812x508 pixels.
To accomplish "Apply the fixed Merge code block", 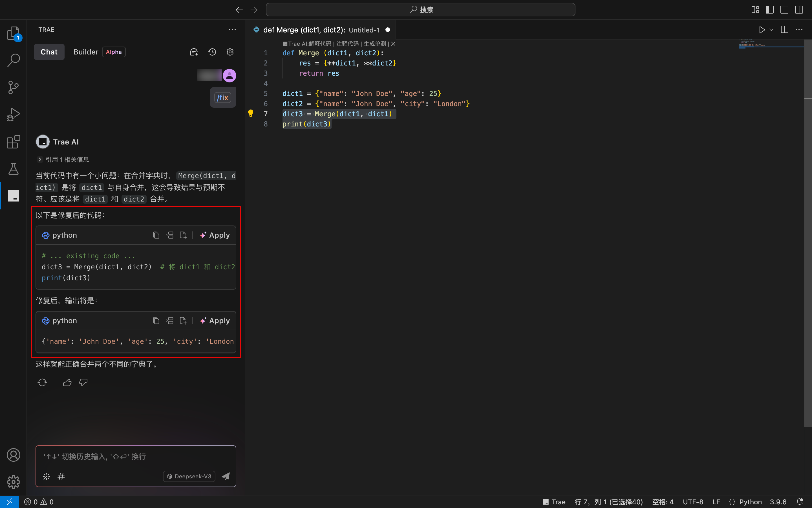I will tap(215, 235).
